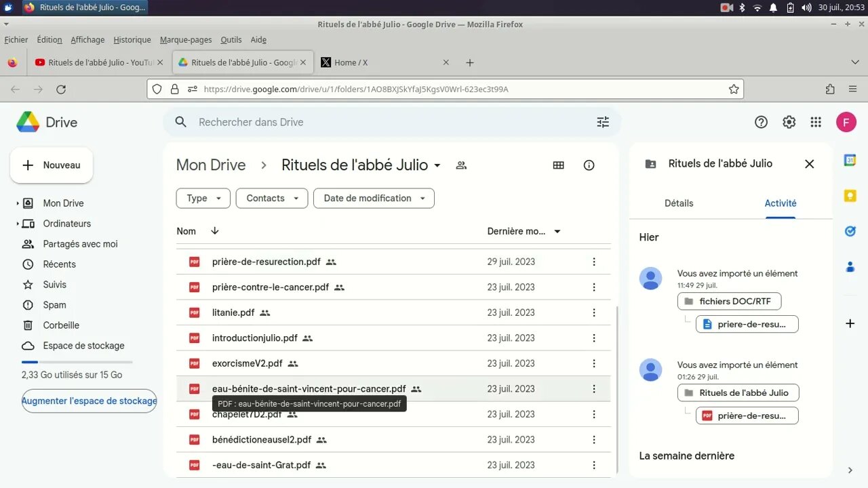Open Suivis in sidebar
This screenshot has width=868, height=488.
(54, 285)
